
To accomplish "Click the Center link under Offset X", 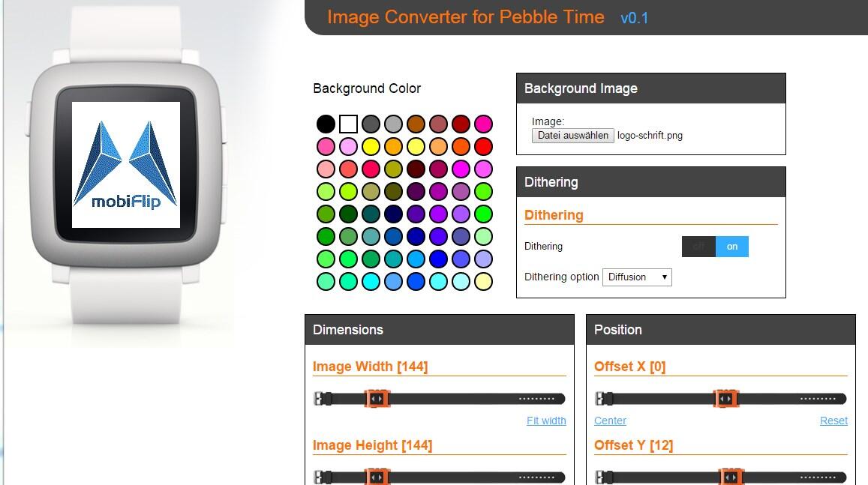I will [x=610, y=421].
